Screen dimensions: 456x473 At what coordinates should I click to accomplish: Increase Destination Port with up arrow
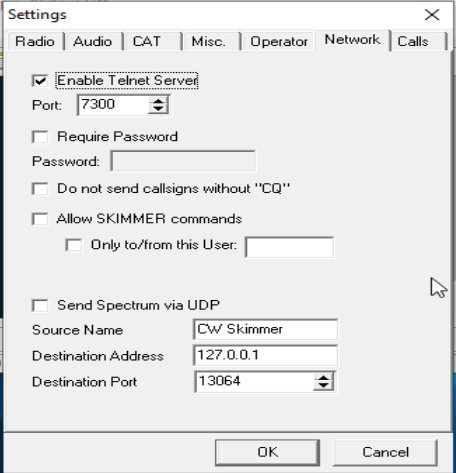[x=323, y=378]
